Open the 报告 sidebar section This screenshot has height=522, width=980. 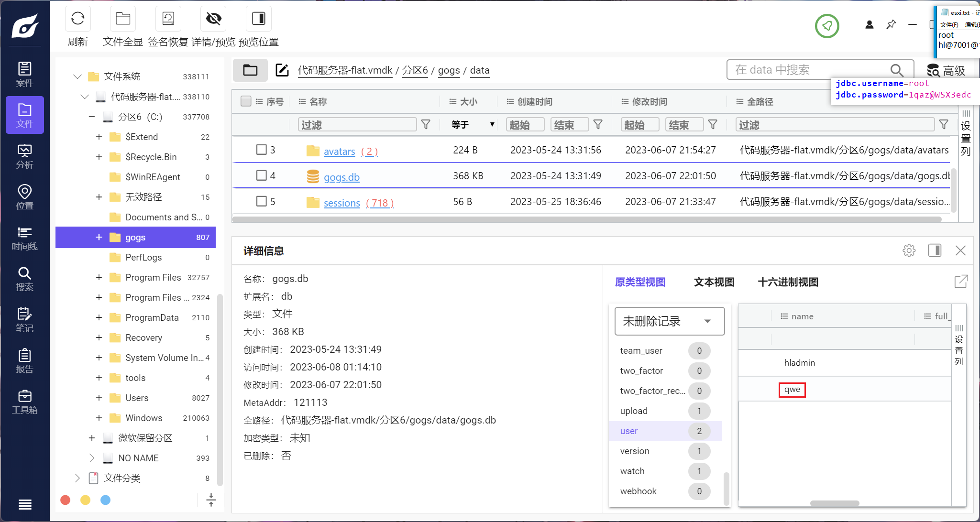pos(25,360)
